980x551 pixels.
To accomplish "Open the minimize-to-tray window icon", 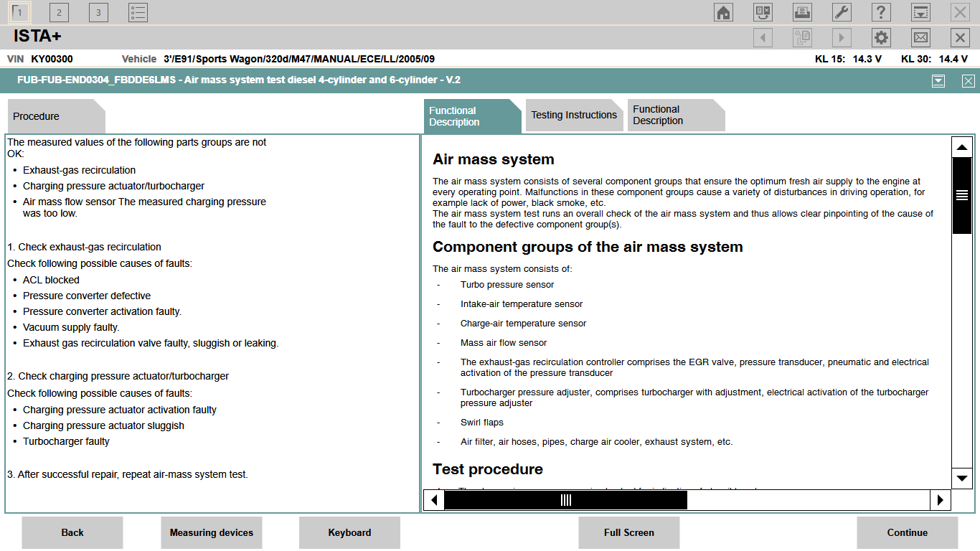I will (920, 12).
